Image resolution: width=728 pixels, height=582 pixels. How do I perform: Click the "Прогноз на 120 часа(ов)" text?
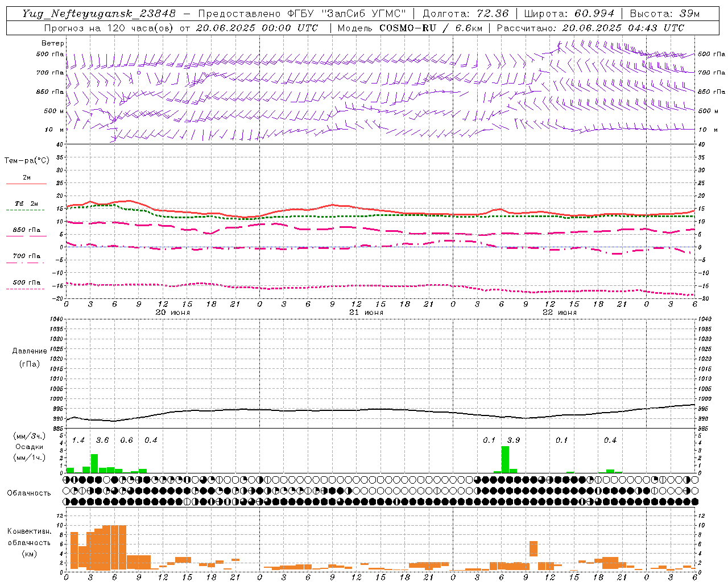point(110,28)
